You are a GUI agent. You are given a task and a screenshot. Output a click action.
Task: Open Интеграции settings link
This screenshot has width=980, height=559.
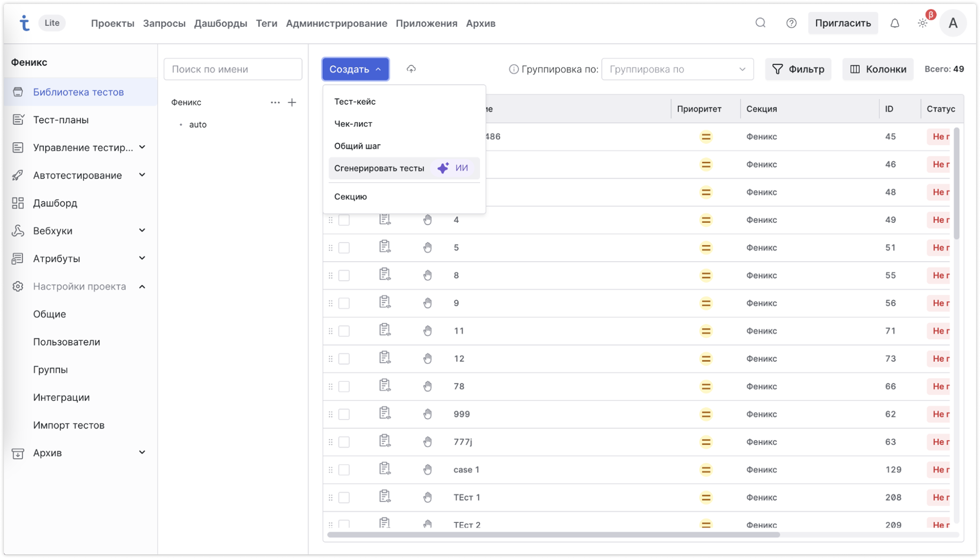pyautogui.click(x=61, y=397)
